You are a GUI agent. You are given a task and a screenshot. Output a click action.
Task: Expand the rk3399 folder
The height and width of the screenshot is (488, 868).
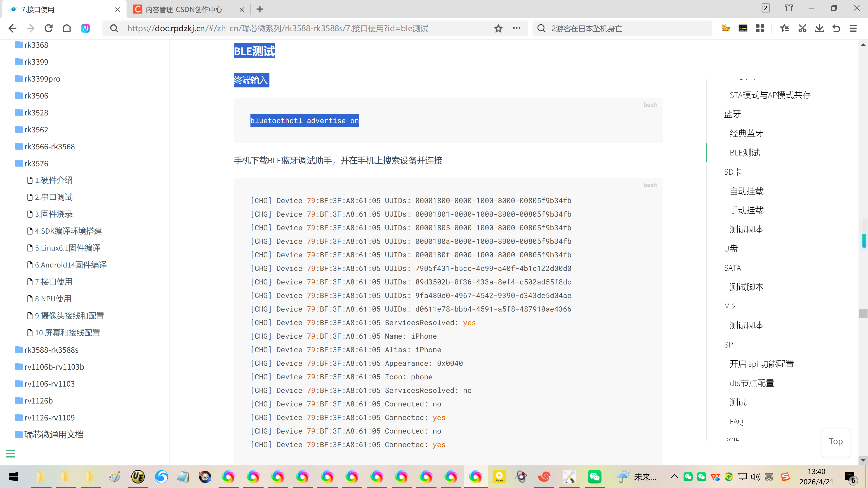[32, 62]
